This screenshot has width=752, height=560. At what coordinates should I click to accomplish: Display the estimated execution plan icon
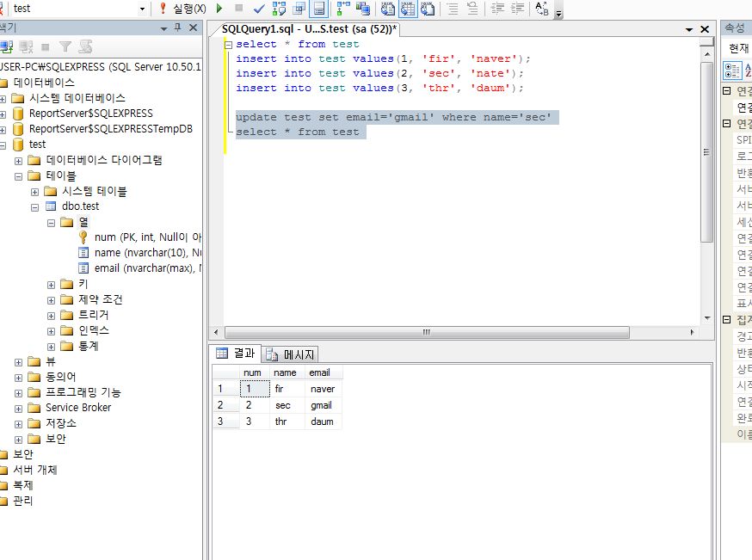click(279, 8)
